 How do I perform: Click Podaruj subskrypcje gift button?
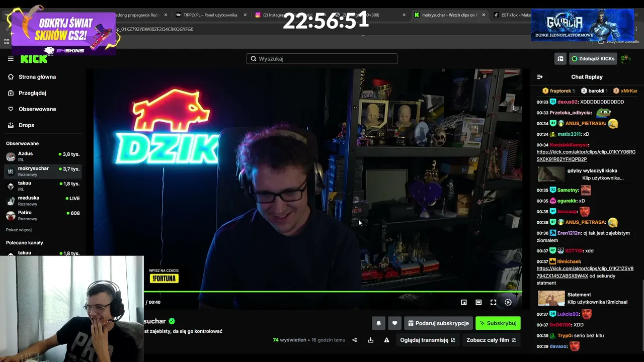coord(439,323)
